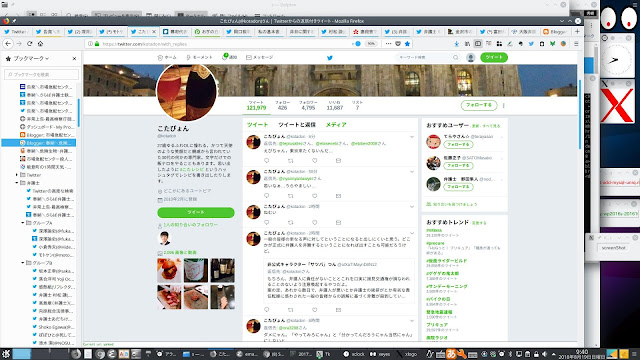640x360 pixels.
Task: Switch to the Blogger tab at far right
Action: (556, 31)
